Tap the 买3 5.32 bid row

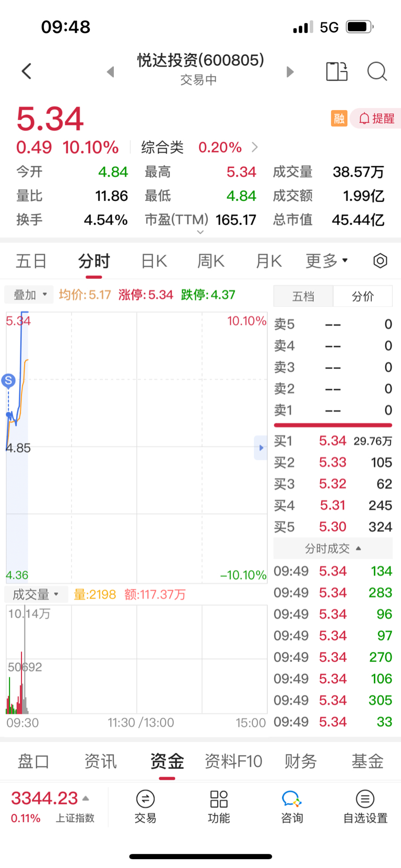tap(333, 484)
